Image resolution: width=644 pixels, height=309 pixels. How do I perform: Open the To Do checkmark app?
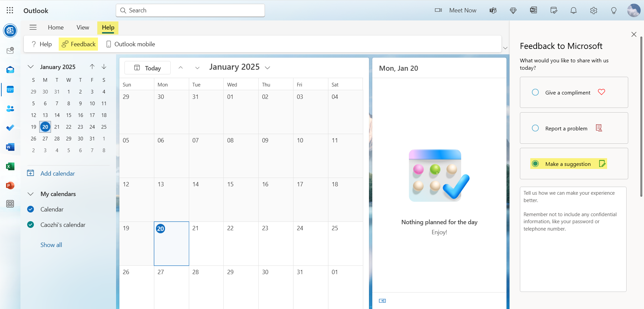click(10, 128)
